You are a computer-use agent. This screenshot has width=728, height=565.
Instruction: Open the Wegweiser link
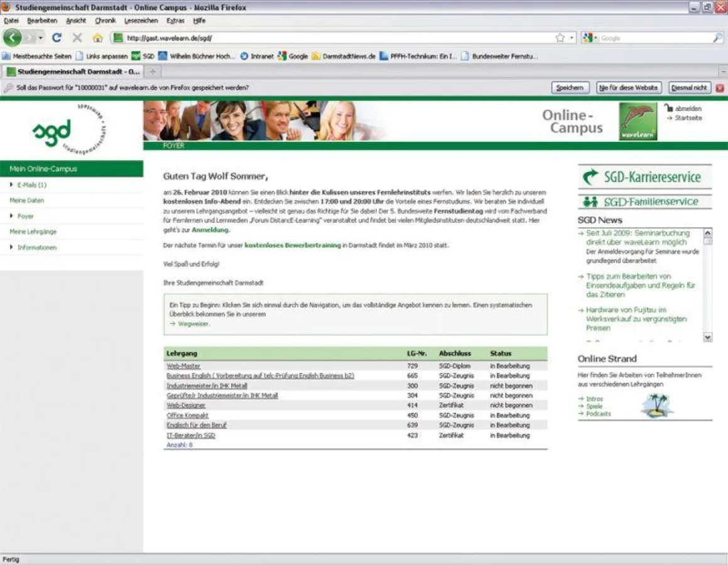click(x=192, y=323)
